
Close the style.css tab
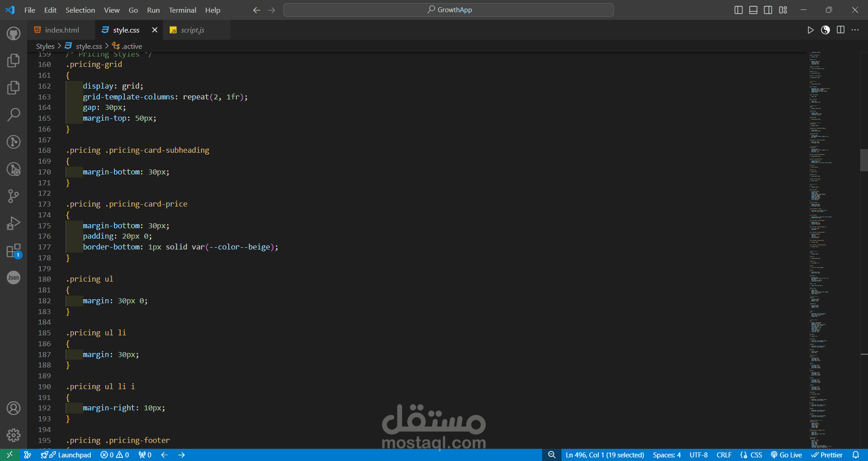(155, 30)
